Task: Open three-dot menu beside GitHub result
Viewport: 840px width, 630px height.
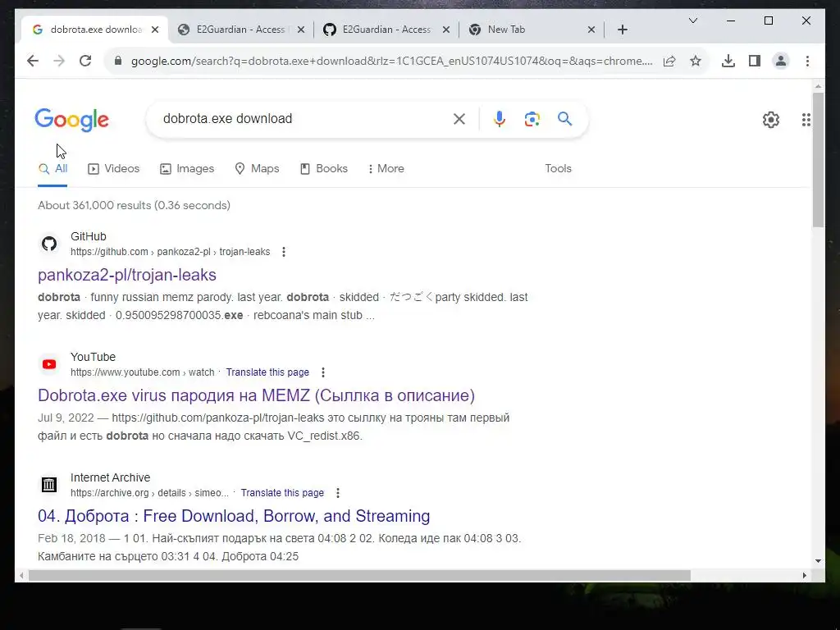Action: 283,252
